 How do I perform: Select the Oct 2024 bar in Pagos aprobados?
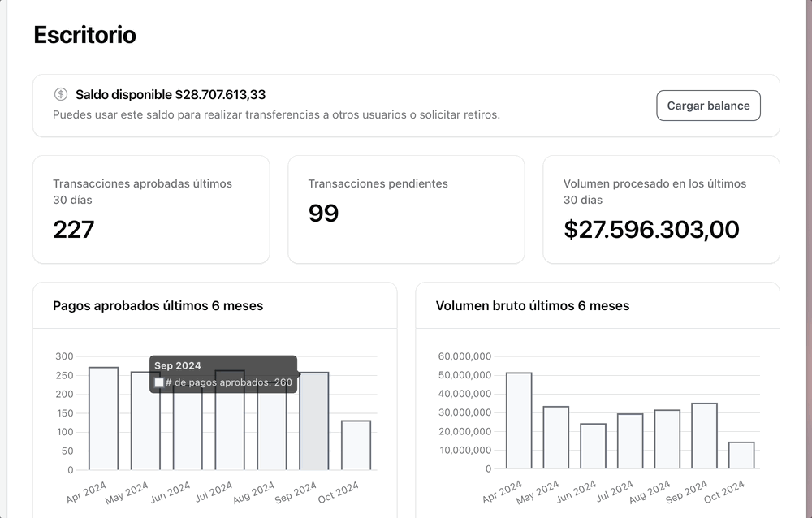pos(356,445)
